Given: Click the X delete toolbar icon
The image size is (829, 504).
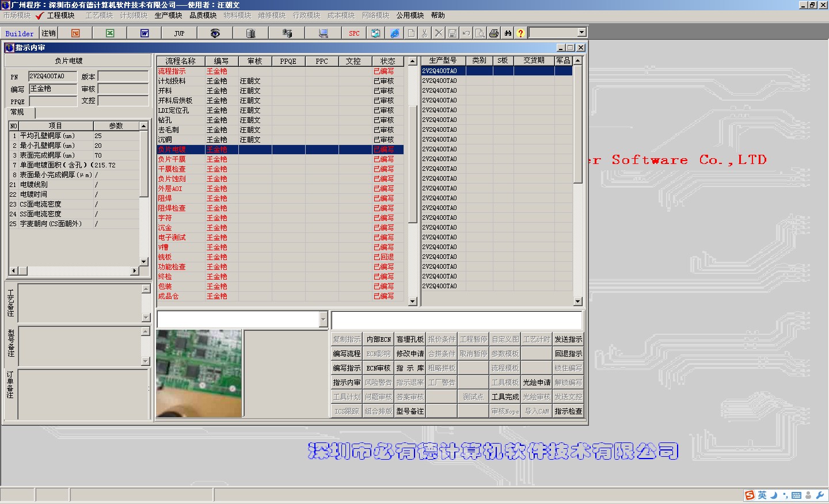Looking at the screenshot, I should [x=439, y=33].
